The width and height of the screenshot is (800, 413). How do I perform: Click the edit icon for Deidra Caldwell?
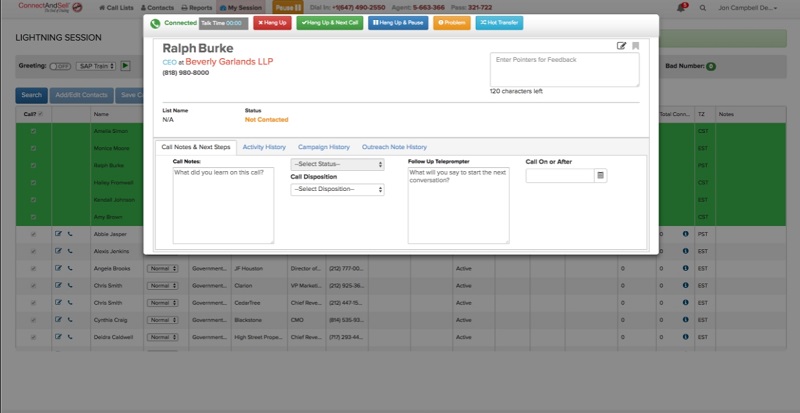[58, 337]
